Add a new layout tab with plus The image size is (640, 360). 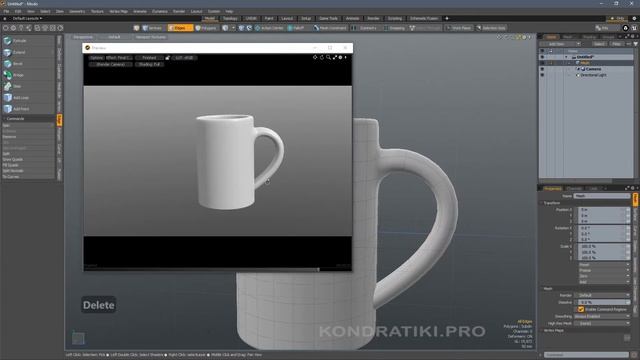447,18
